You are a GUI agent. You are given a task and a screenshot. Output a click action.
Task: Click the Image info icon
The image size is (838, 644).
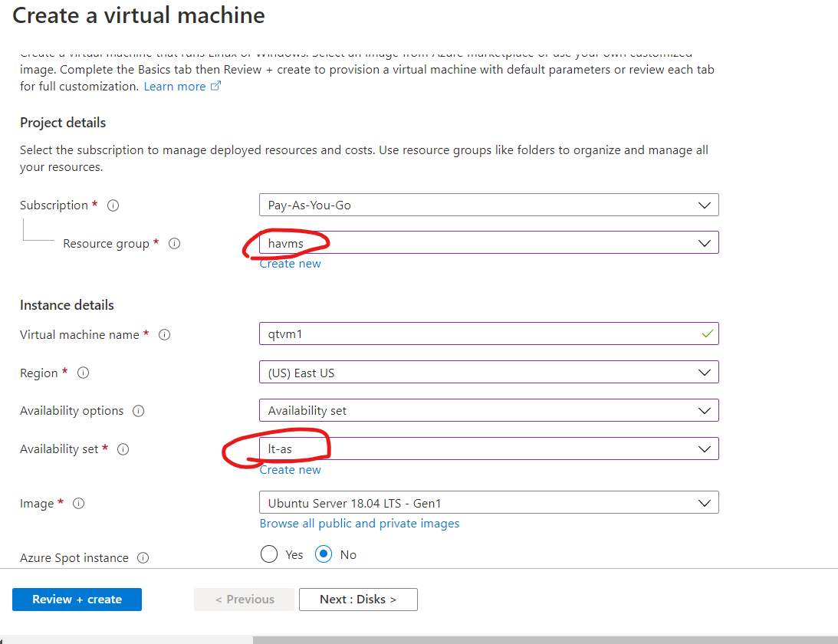pos(78,504)
